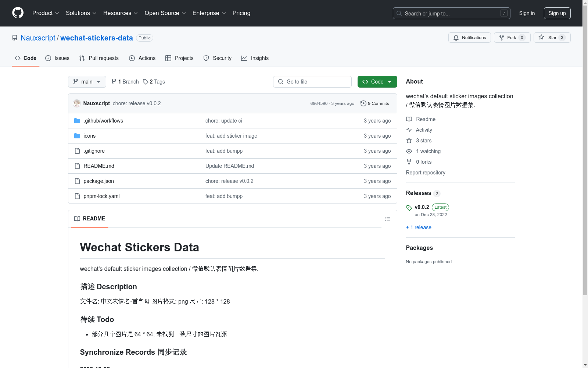Open the package.json file name

(98, 181)
